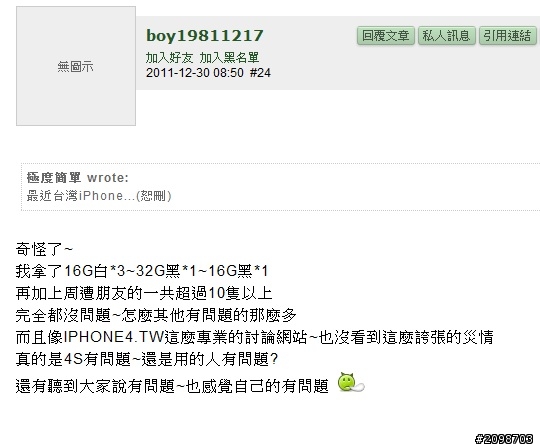Click 加入黑名單 add to blacklist link
Screen dimensions: 540x447
[x=229, y=58]
